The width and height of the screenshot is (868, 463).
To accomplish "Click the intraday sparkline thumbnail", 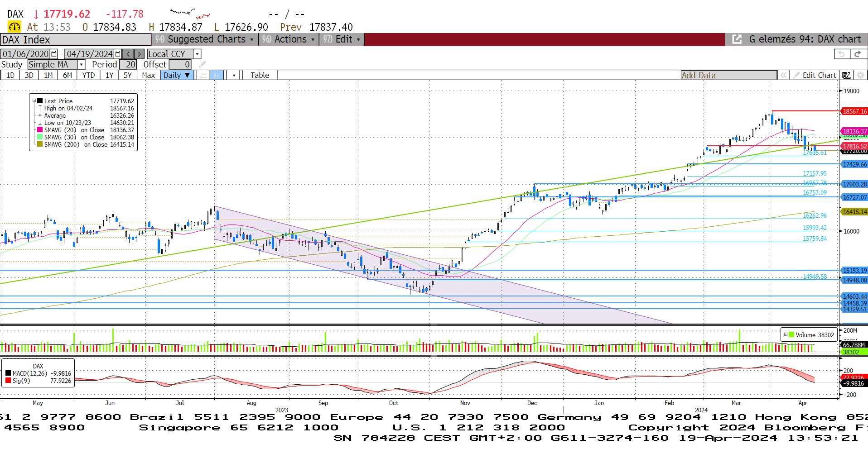I will [x=190, y=14].
